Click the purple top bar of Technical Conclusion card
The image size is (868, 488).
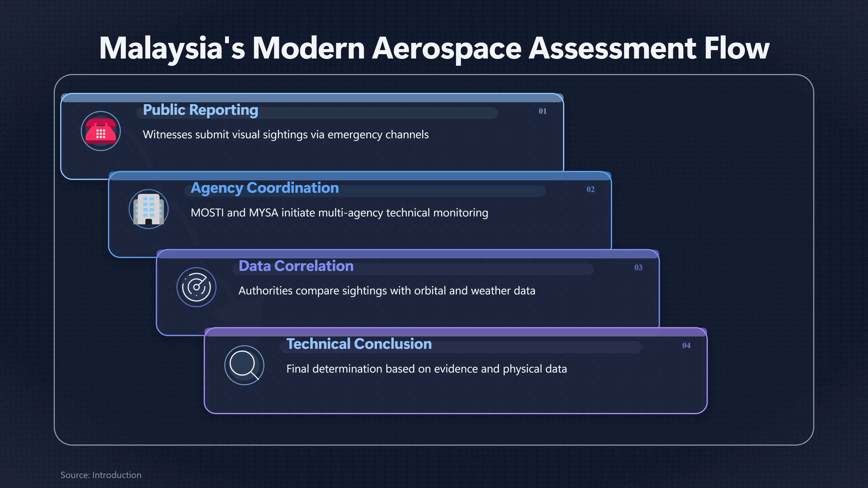tap(455, 332)
